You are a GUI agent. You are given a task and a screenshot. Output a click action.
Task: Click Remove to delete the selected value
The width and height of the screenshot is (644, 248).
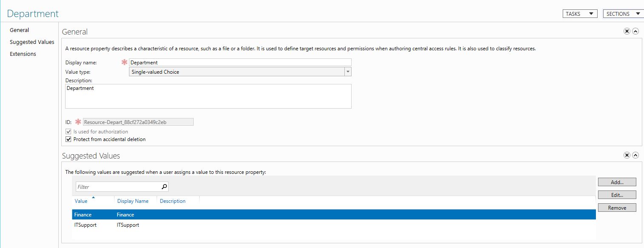[x=617, y=208]
